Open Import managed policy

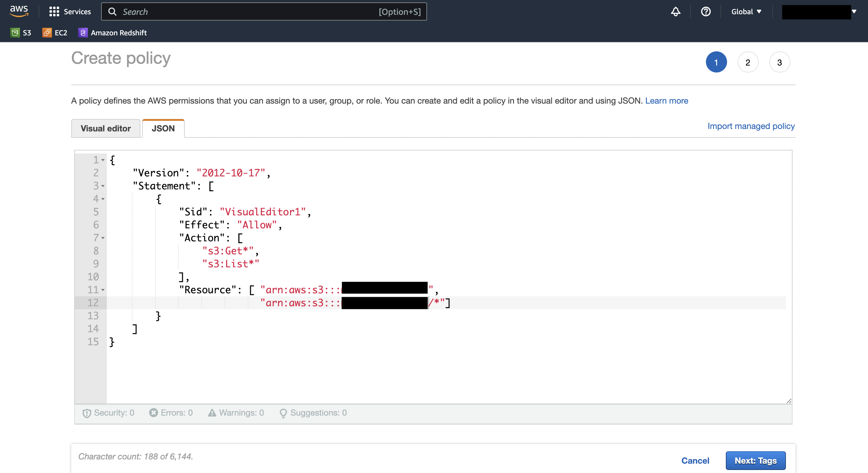(751, 126)
